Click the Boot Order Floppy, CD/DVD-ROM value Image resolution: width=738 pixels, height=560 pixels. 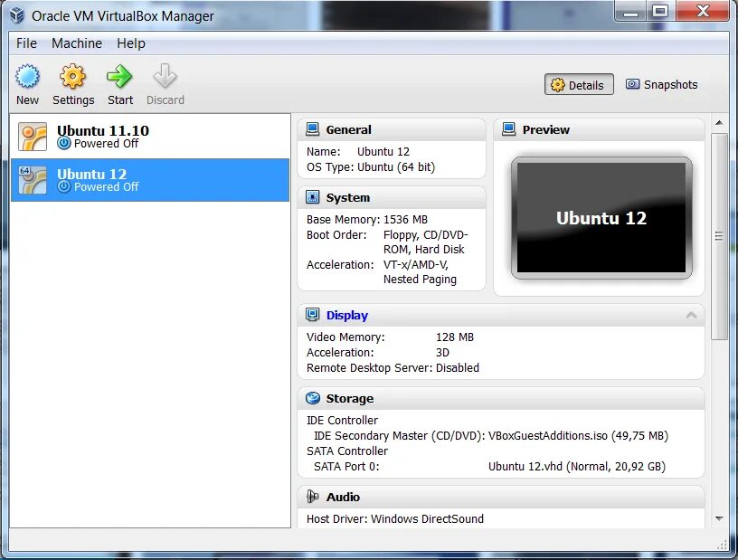tap(425, 242)
